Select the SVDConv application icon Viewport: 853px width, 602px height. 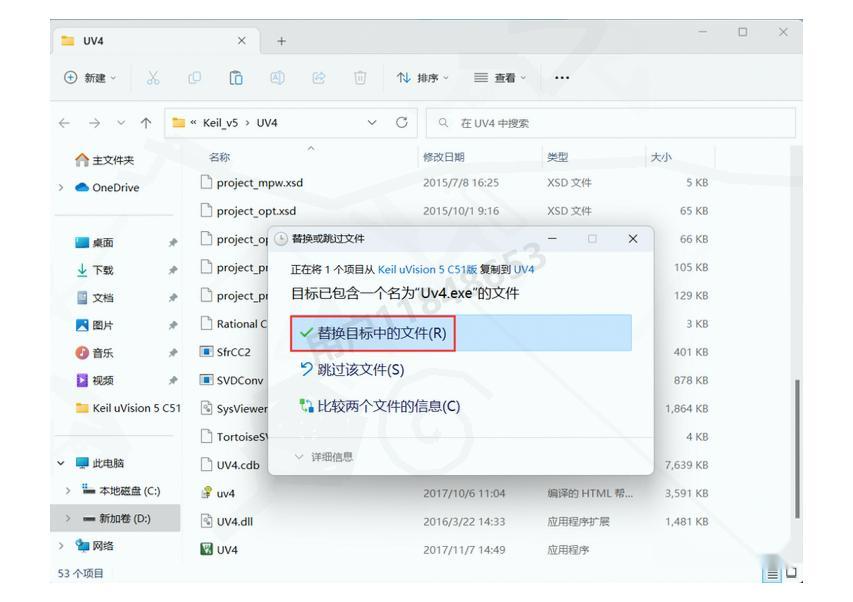206,380
